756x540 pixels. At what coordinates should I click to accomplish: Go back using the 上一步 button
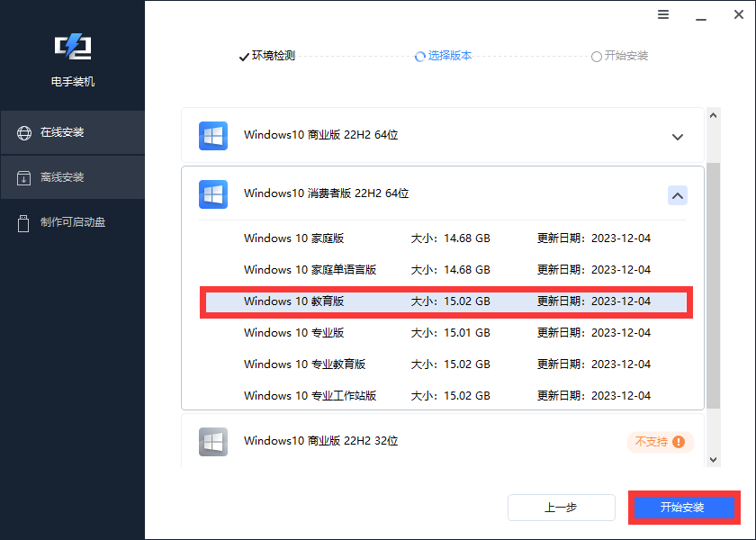pos(561,508)
